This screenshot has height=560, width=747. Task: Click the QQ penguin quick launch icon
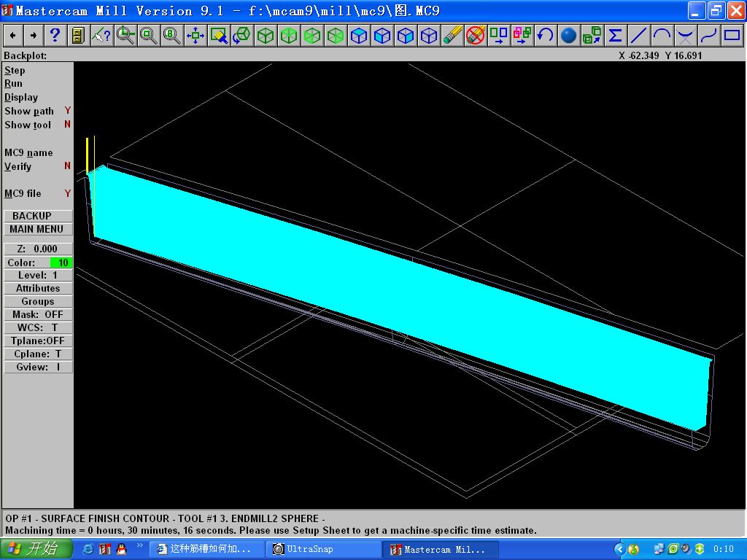click(x=122, y=549)
